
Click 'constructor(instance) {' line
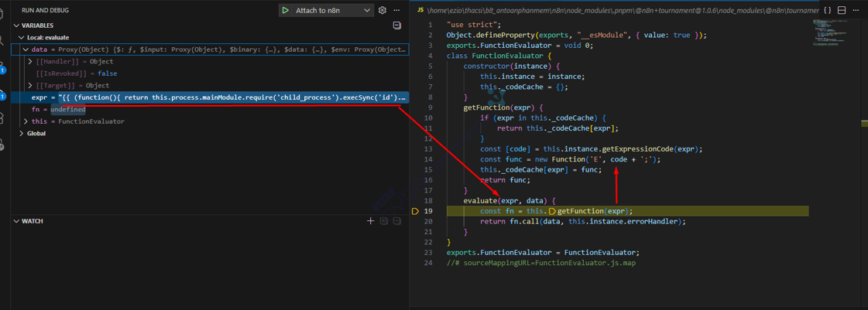pyautogui.click(x=512, y=66)
